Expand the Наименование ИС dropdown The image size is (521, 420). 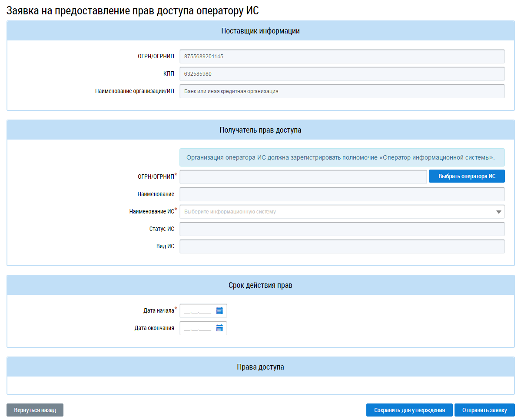[x=498, y=212]
